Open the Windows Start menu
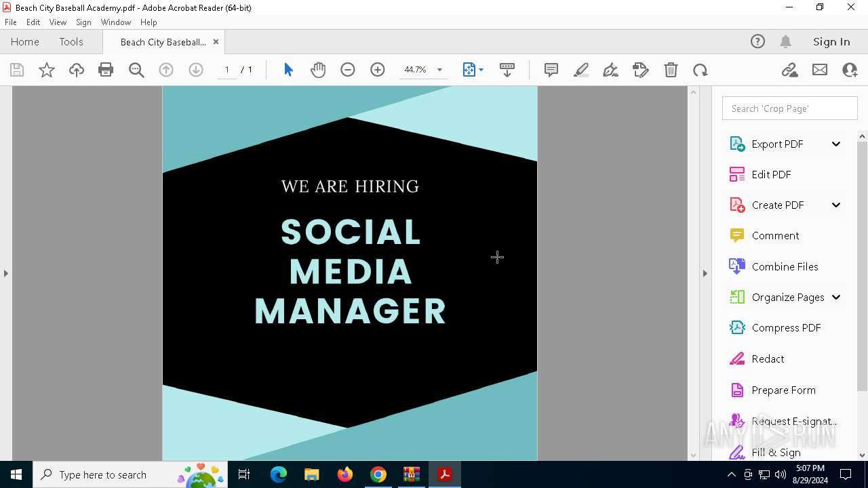The width and height of the screenshot is (868, 488). coord(16,474)
